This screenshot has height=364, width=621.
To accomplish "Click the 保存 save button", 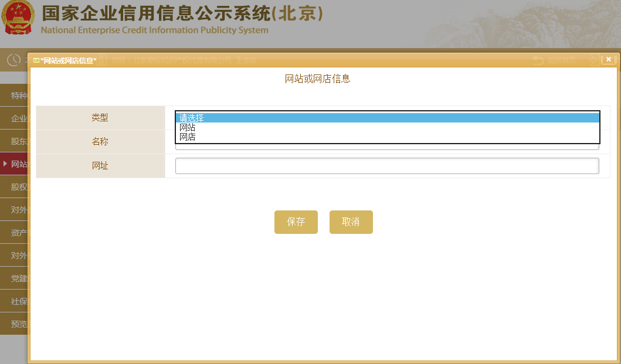I will click(x=296, y=222).
